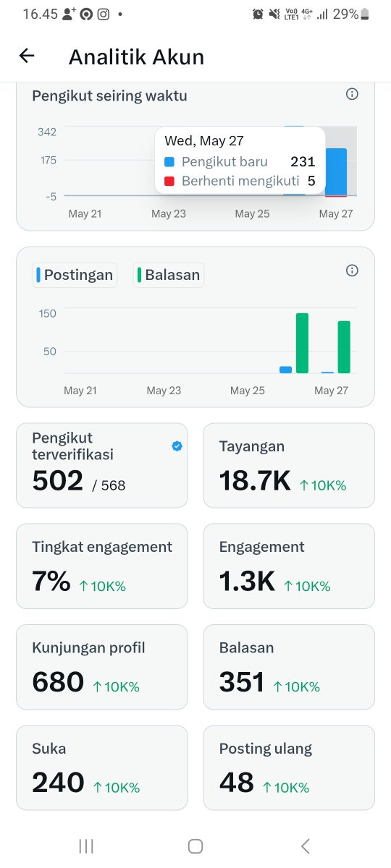Click 'Berhenti mengikuti' tooltip row

coord(240,181)
